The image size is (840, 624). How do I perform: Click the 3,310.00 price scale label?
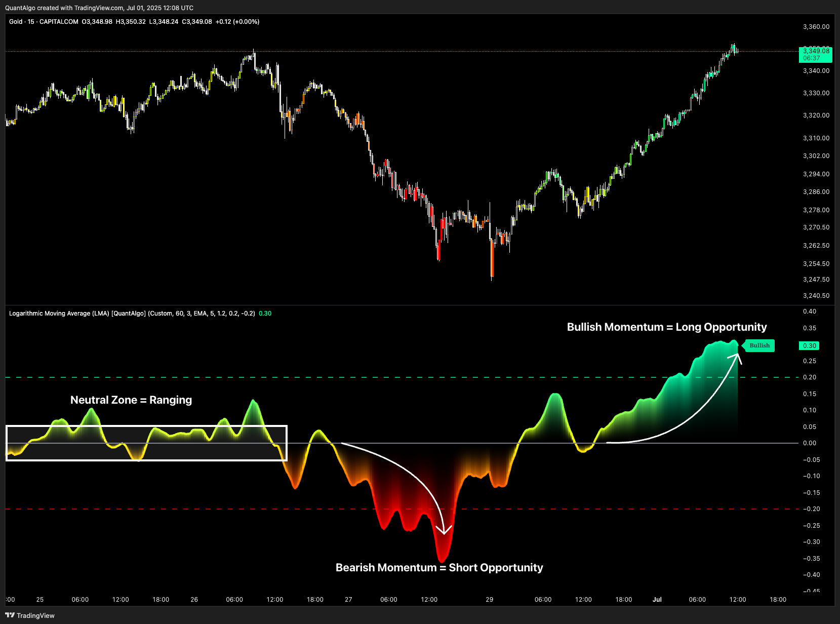coord(816,138)
